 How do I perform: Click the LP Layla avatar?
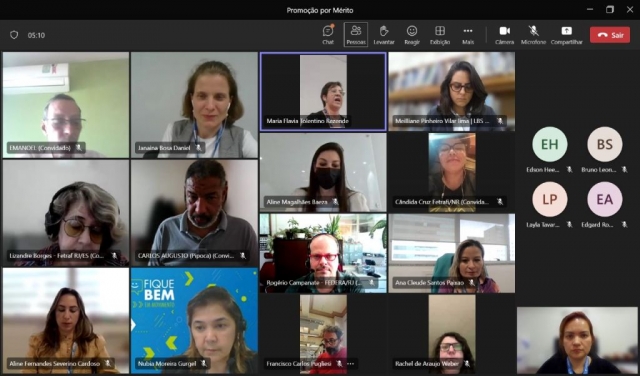[x=549, y=199]
